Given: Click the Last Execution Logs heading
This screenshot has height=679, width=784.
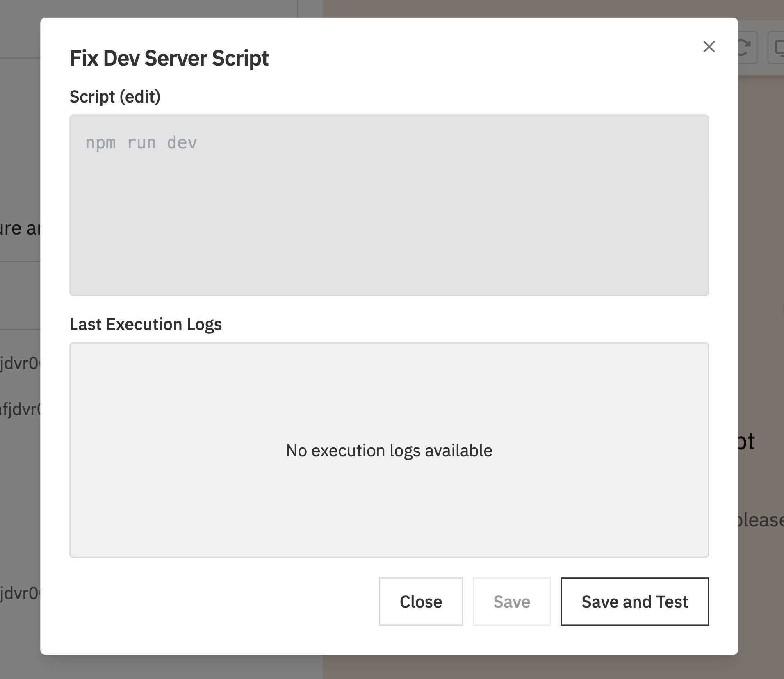Looking at the screenshot, I should (146, 324).
